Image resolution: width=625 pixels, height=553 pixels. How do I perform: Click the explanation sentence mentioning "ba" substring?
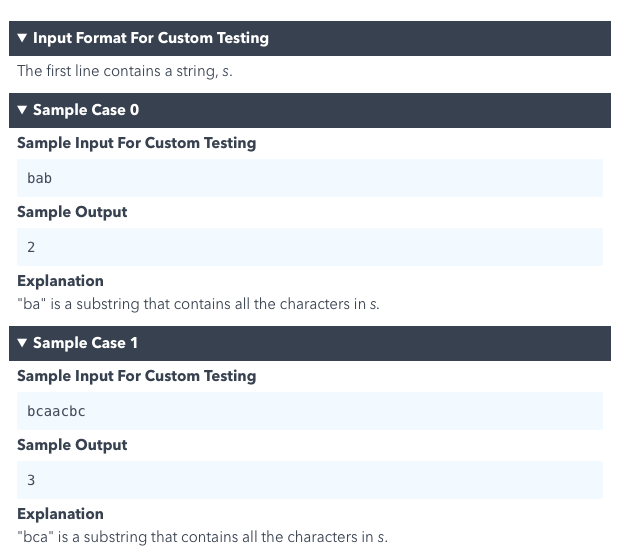(198, 304)
